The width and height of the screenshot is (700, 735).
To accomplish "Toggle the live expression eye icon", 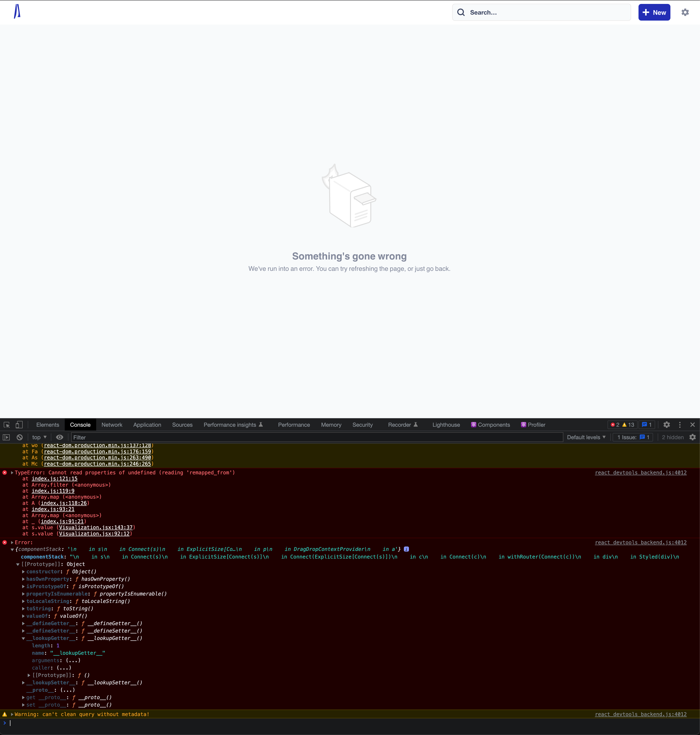I will [x=60, y=437].
